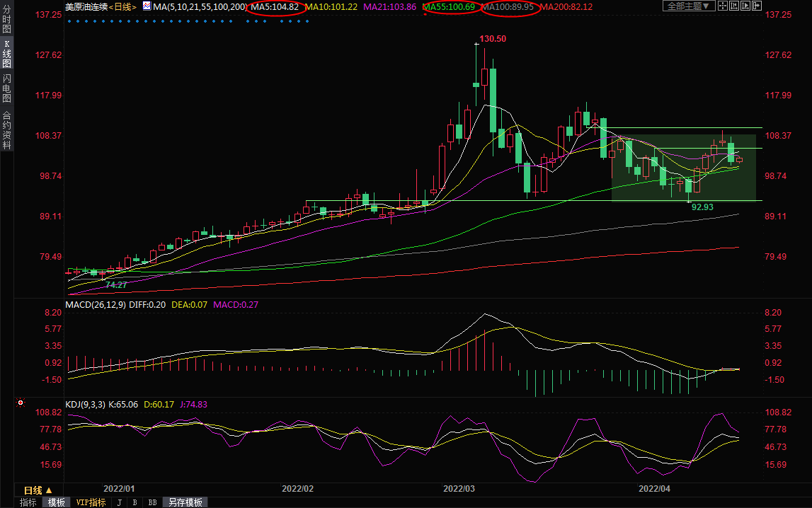812x508 pixels.
Task: Click the rightmost panel arrow icon at top right
Action: click(x=756, y=6)
